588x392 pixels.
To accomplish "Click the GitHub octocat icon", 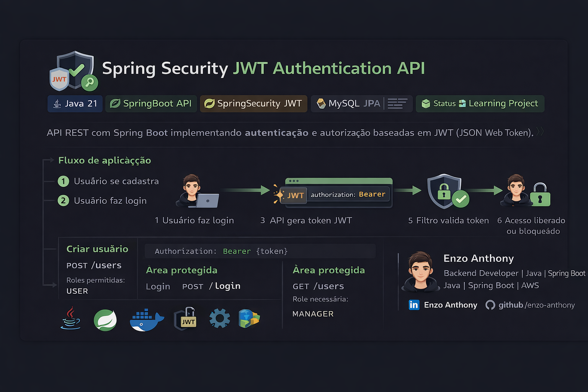I will (x=490, y=305).
